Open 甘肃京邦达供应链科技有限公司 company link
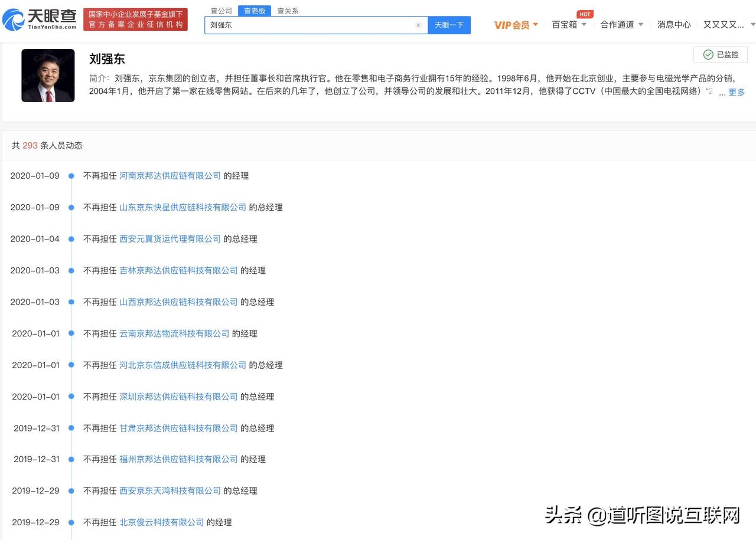756x540 pixels. coord(178,428)
